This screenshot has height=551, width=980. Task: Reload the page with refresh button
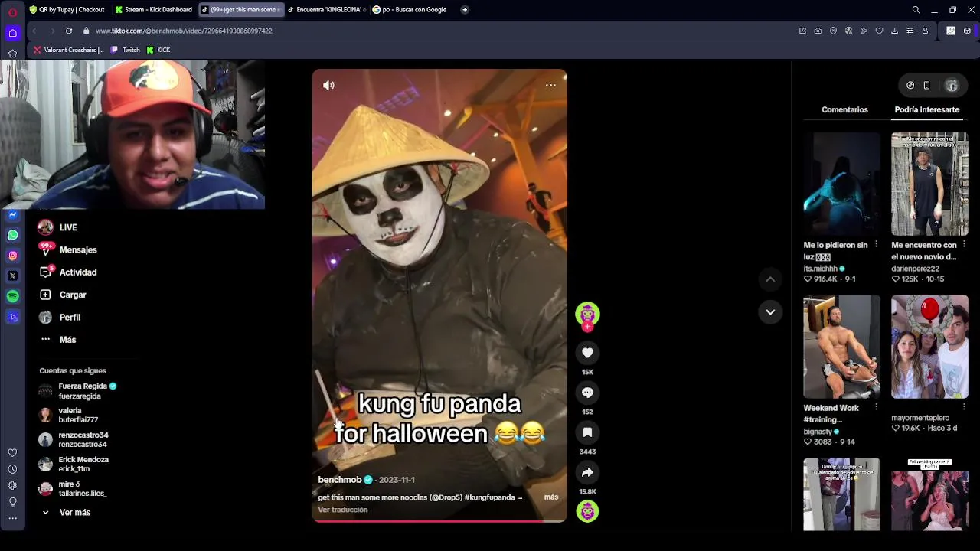[x=69, y=31]
